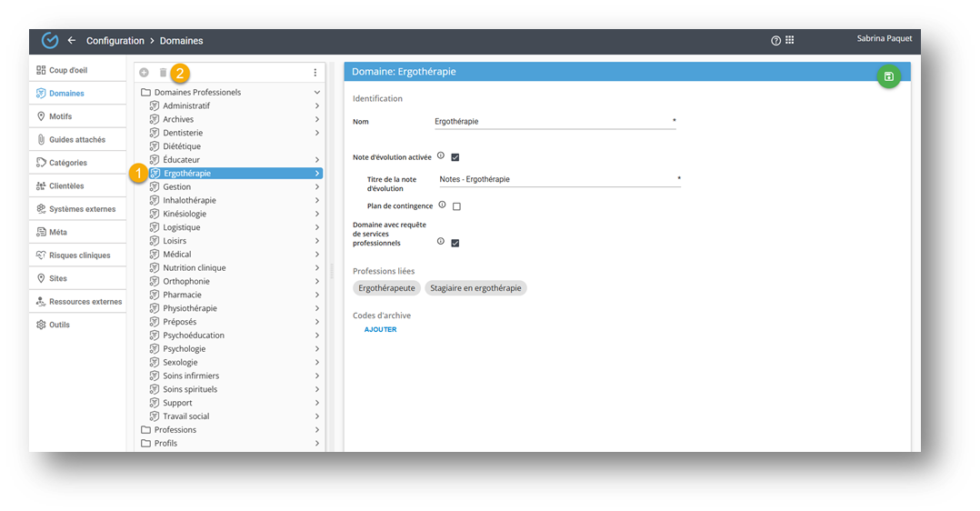980x511 pixels.
Task: Click info icon beside Plan de contingence
Action: click(x=442, y=205)
